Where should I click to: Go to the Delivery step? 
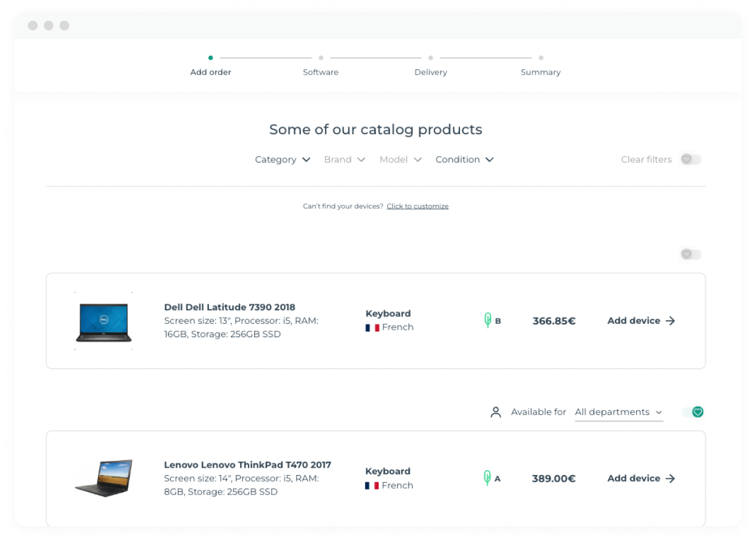[431, 72]
